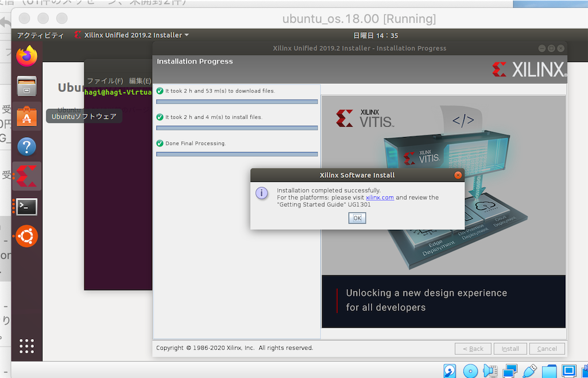Click the 'Done Final Processing.' text

coord(195,143)
